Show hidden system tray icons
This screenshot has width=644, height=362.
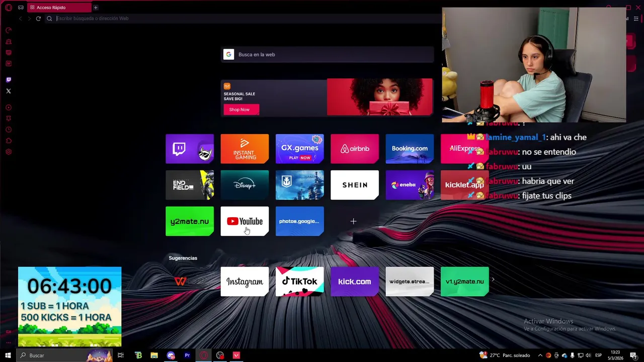[540, 355]
